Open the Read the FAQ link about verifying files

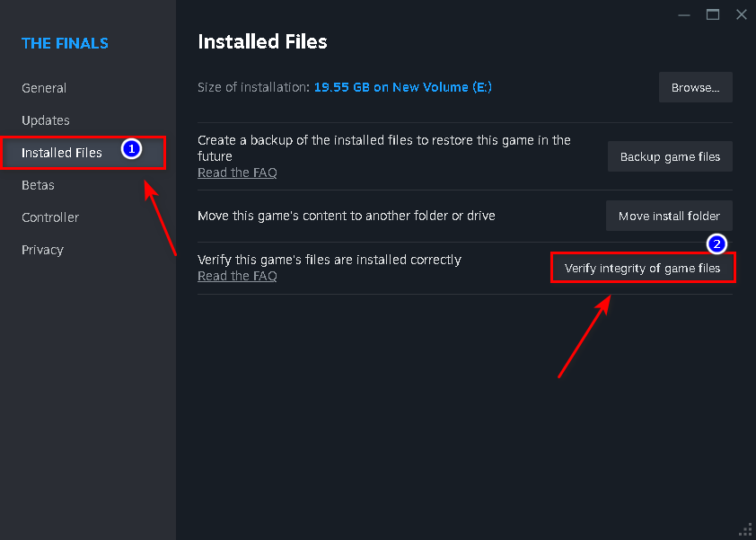[237, 276]
